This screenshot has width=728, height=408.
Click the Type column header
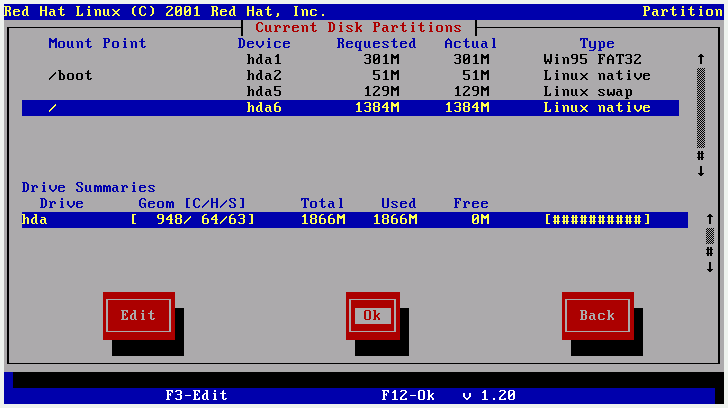597,44
